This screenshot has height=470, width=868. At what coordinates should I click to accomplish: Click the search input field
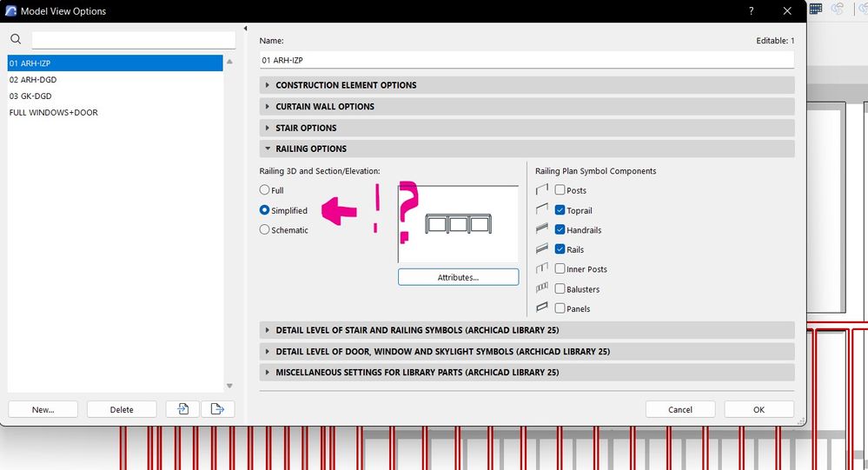click(x=134, y=39)
